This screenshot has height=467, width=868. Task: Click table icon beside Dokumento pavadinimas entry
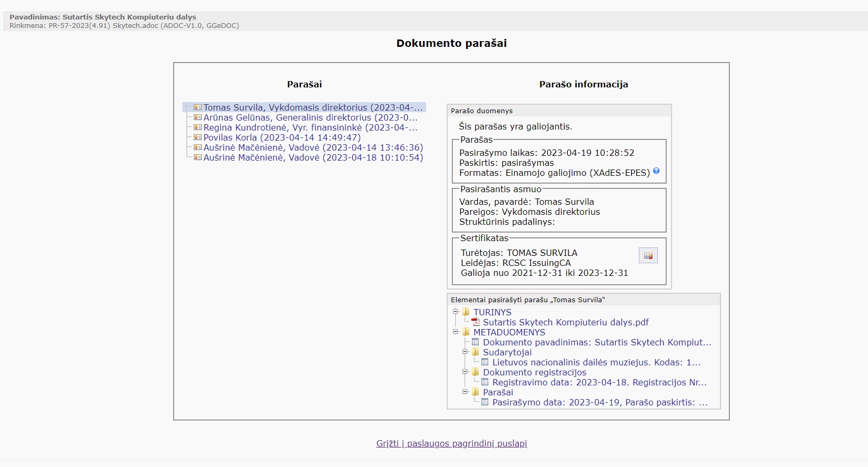pyautogui.click(x=476, y=342)
